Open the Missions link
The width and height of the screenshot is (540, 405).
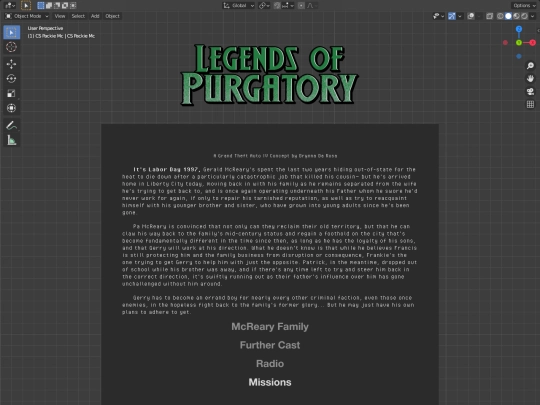pos(270,382)
